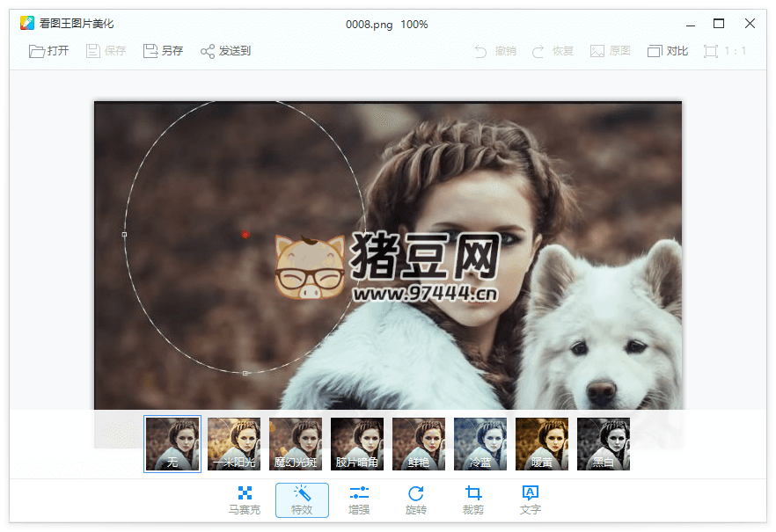776x532 pixels.
Task: Click the 打开 (Open) folder icon
Action: pos(37,51)
